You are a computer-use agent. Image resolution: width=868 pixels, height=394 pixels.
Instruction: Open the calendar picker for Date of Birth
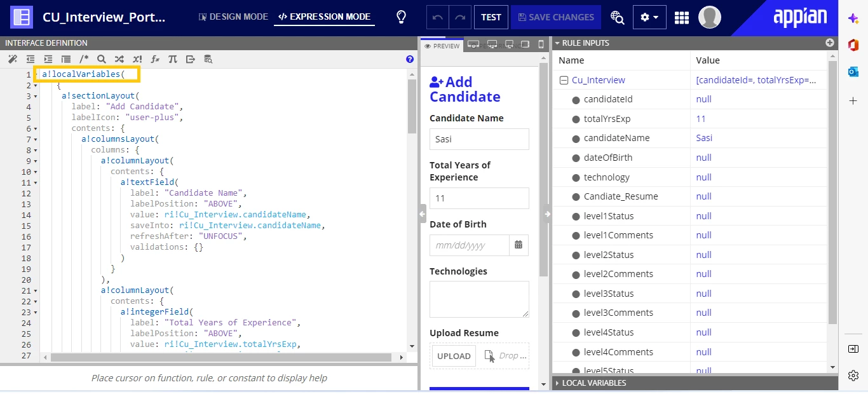click(519, 245)
